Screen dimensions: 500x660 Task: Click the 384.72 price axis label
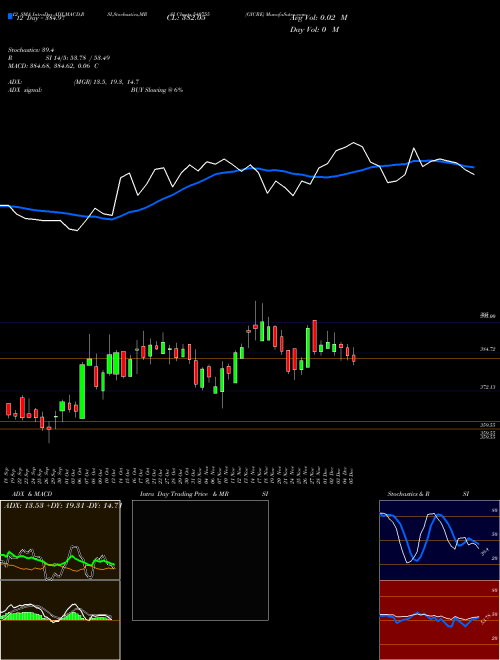coord(487,349)
